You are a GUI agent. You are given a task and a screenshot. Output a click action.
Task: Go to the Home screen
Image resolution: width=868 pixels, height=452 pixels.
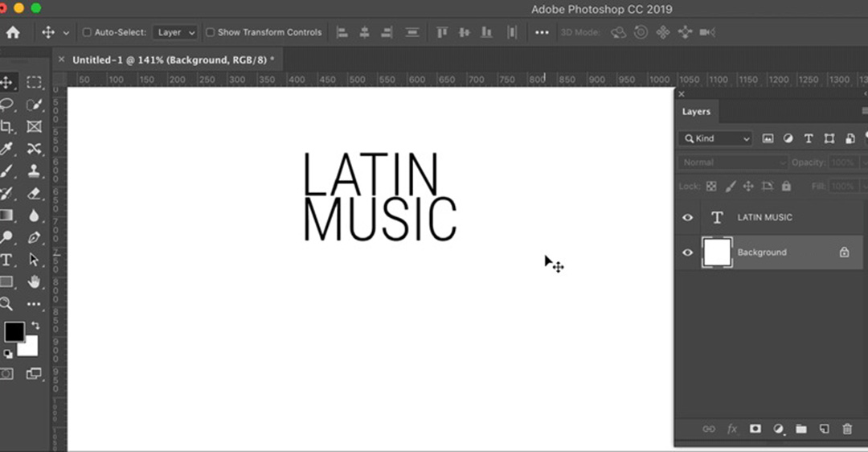[x=13, y=32]
